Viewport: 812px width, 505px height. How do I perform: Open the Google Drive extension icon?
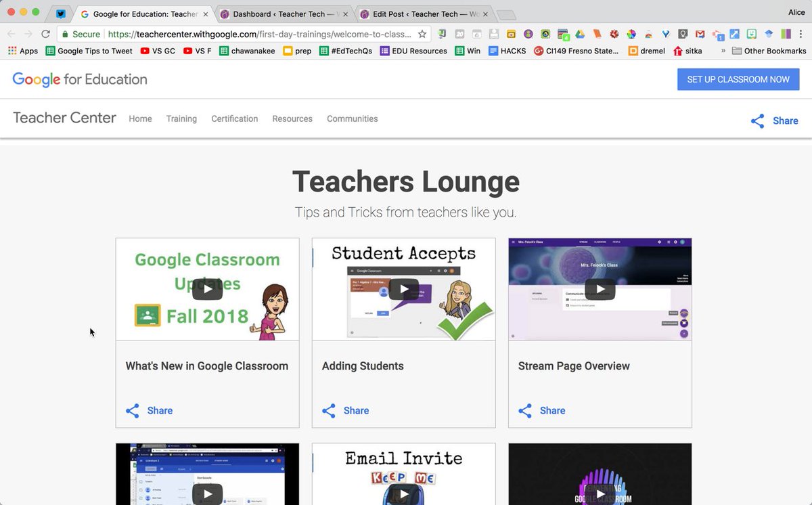pos(580,34)
